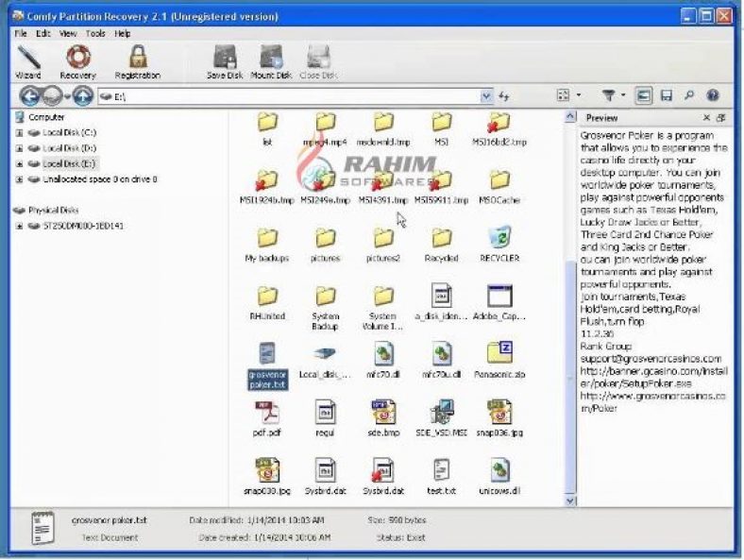Click the Save Disk toolbar icon
Screen dimensions: 744x560
pos(225,62)
